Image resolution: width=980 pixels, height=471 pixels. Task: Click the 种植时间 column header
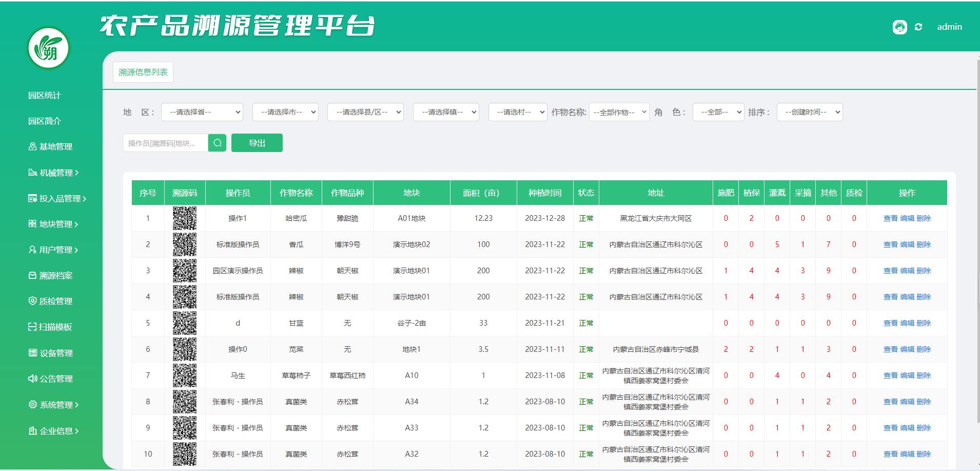point(545,193)
